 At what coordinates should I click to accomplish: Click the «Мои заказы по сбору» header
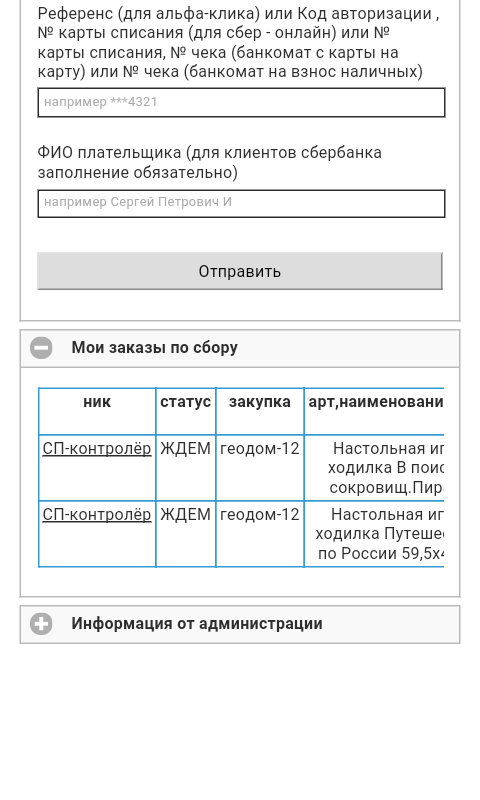pos(240,348)
